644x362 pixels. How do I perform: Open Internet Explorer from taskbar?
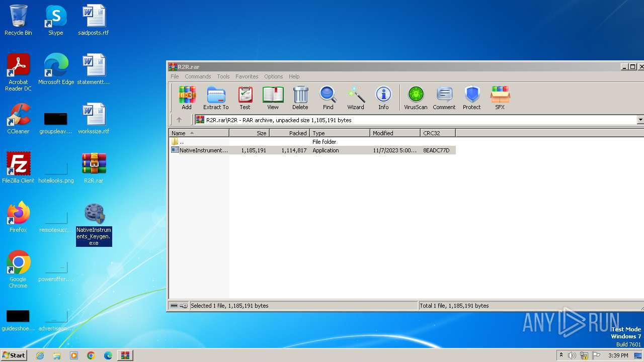[x=40, y=355]
